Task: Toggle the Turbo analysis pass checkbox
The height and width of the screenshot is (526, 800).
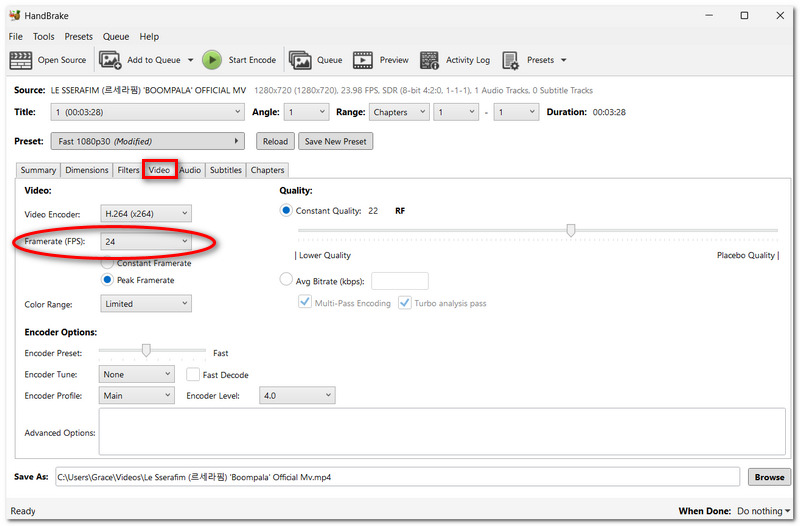Action: [405, 303]
